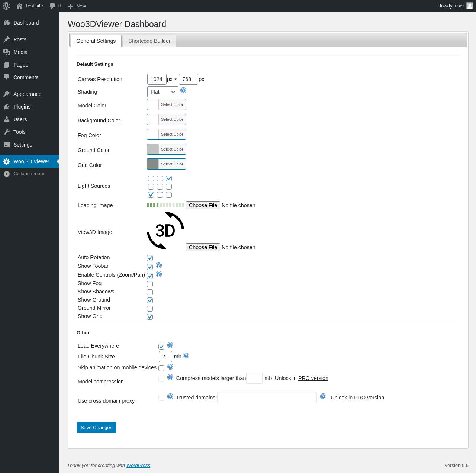Click the Collapse menu arrow icon
Image resolution: width=476 pixels, height=473 pixels.
point(7,174)
